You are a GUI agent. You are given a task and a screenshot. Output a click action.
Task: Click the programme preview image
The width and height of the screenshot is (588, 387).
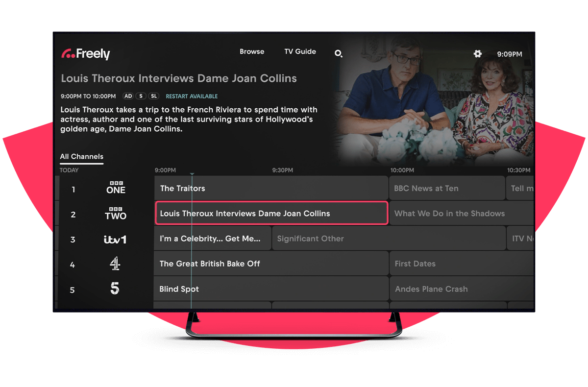pyautogui.click(x=434, y=100)
